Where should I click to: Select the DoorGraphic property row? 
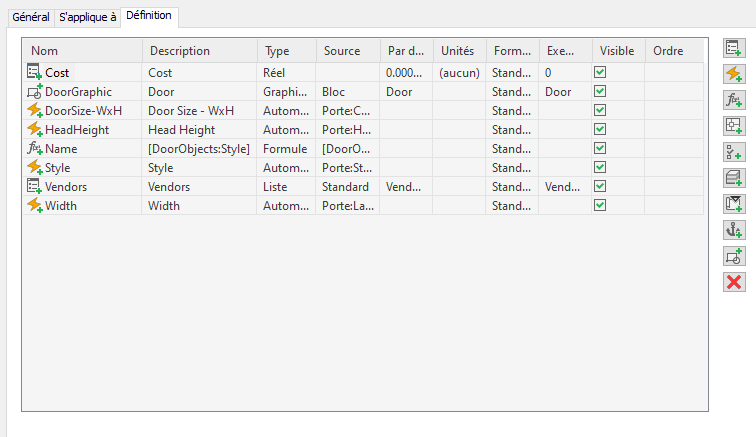click(78, 91)
